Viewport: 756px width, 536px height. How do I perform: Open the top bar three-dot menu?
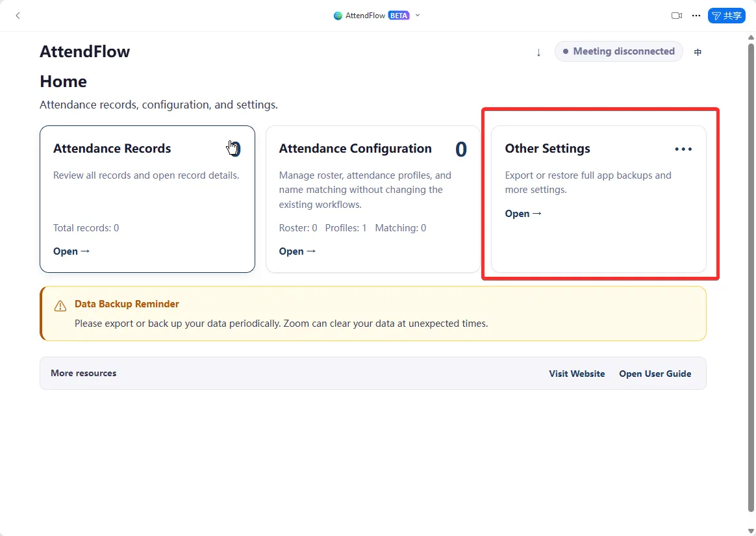(x=696, y=16)
